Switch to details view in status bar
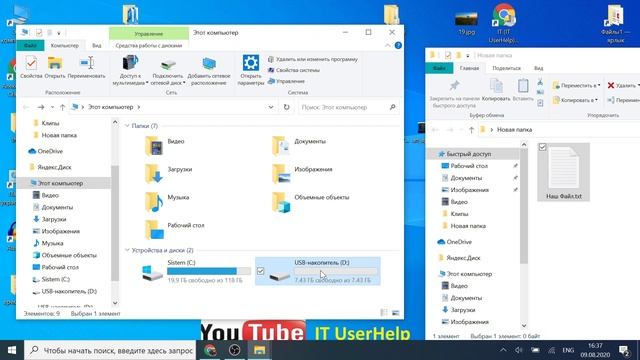 [384, 313]
